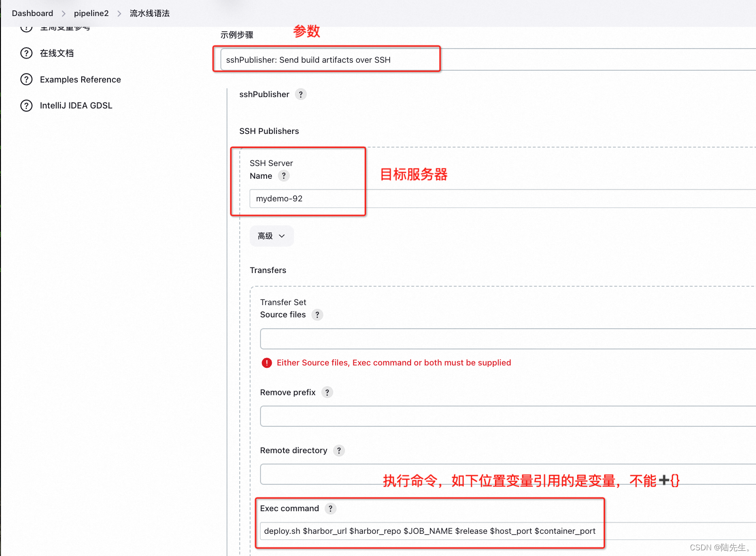Image resolution: width=756 pixels, height=556 pixels.
Task: Show help for Exec command
Action: click(x=330, y=508)
